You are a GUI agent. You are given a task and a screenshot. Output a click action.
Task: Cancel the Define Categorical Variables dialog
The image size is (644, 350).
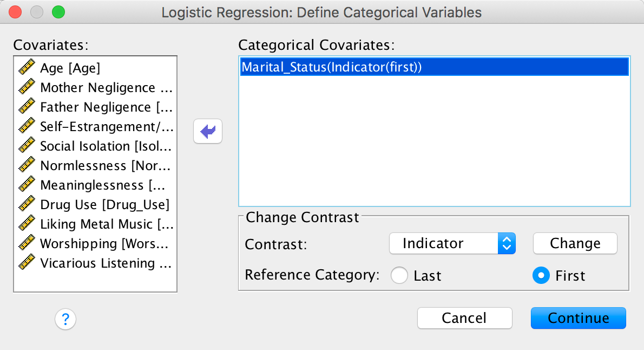coord(464,318)
